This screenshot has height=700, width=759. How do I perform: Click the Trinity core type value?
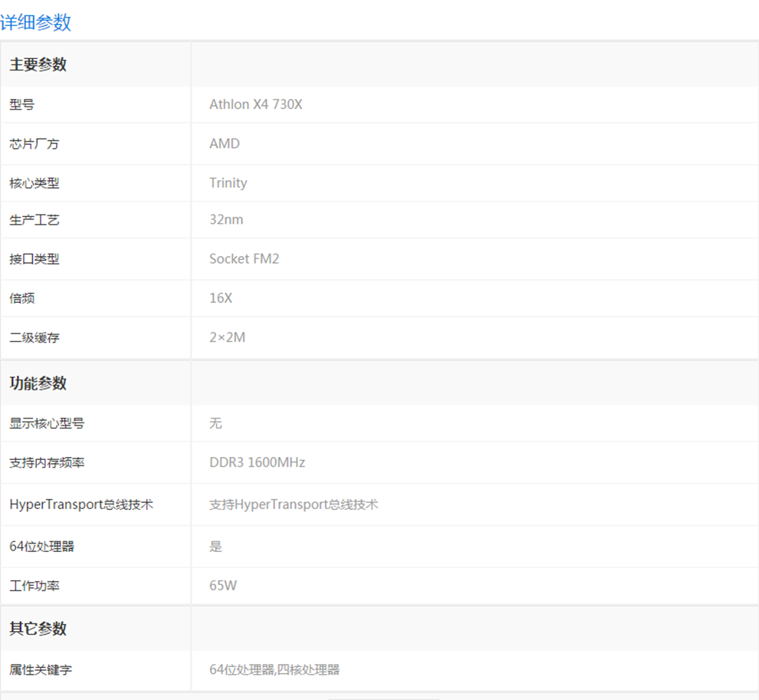[x=228, y=182]
